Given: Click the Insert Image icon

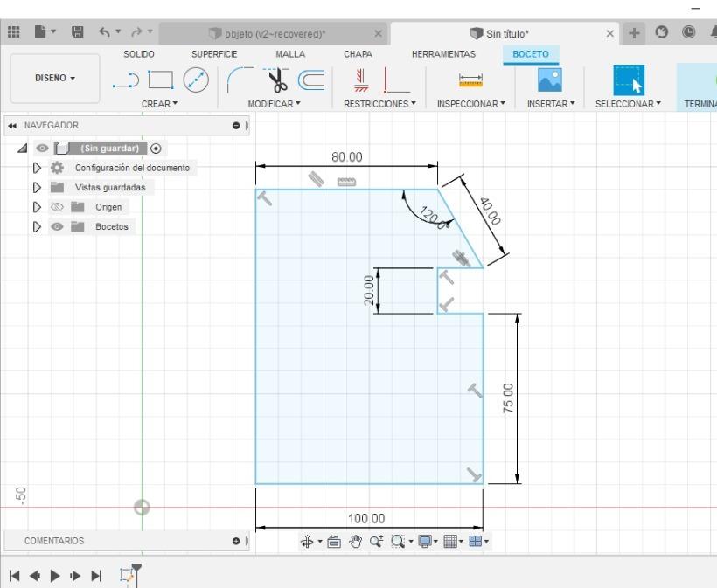Looking at the screenshot, I should pos(550,80).
